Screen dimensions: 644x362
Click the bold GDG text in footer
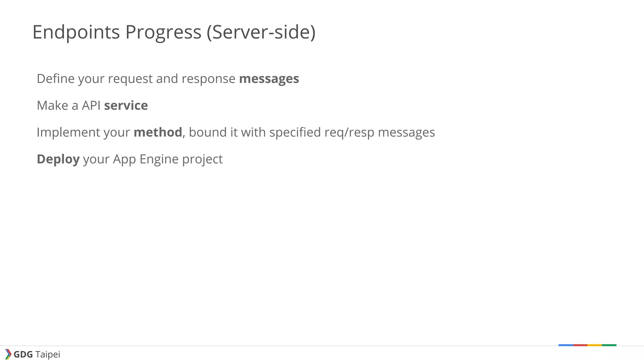click(23, 354)
